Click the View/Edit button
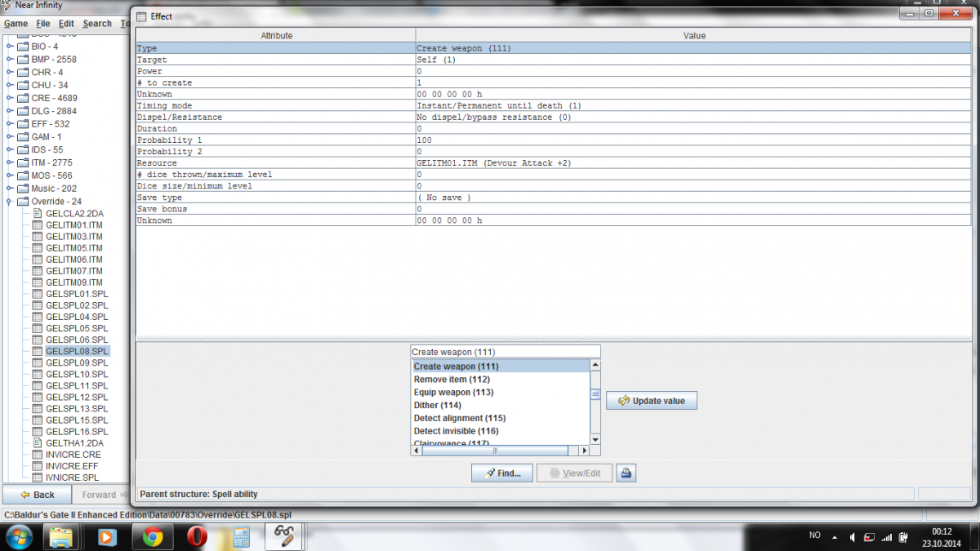The image size is (980, 551). pyautogui.click(x=574, y=473)
